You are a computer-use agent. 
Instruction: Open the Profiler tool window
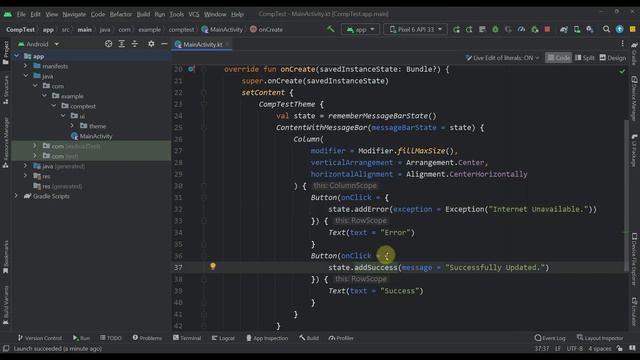[x=341, y=338]
